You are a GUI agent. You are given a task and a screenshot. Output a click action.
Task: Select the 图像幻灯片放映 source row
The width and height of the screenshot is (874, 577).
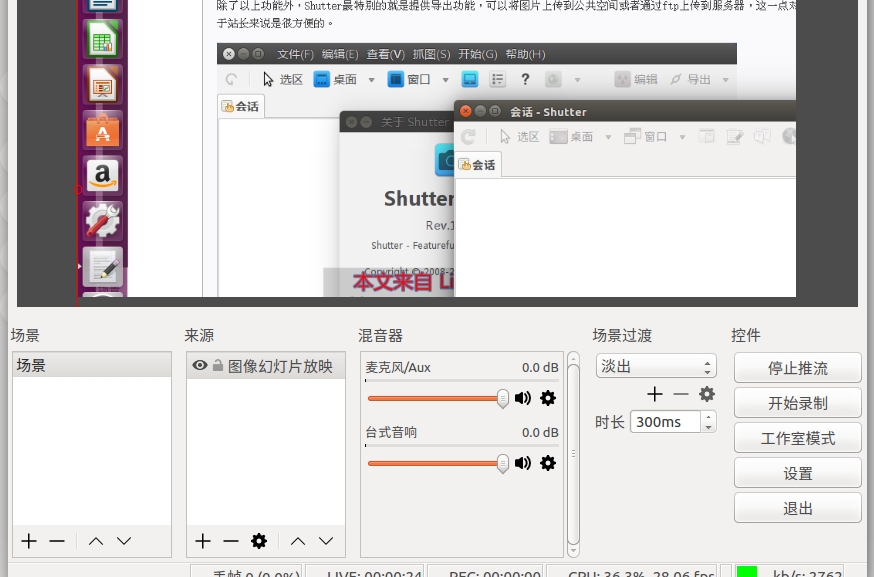pyautogui.click(x=266, y=366)
